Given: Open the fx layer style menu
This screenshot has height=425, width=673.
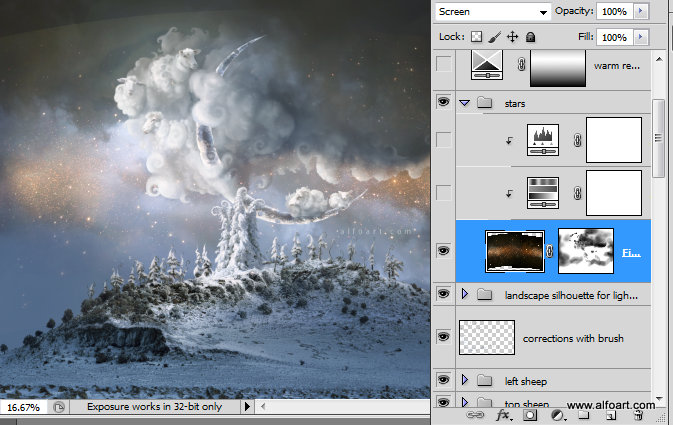Looking at the screenshot, I should coord(504,415).
